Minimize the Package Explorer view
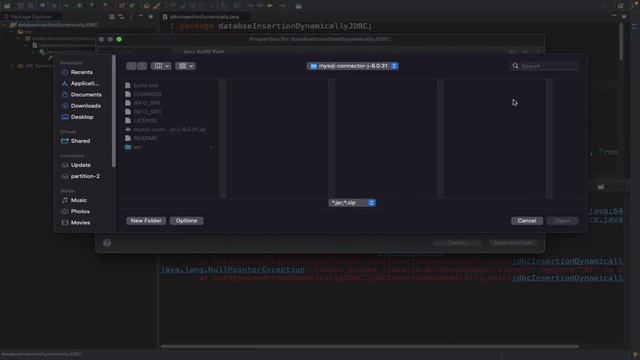Image resolution: width=640 pixels, height=360 pixels. tap(141, 16)
